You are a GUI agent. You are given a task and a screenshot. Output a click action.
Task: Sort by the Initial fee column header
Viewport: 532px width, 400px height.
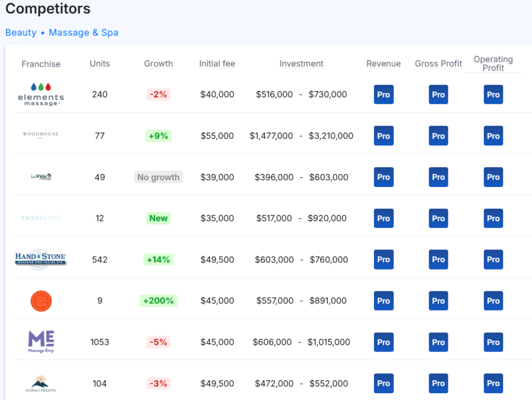217,64
